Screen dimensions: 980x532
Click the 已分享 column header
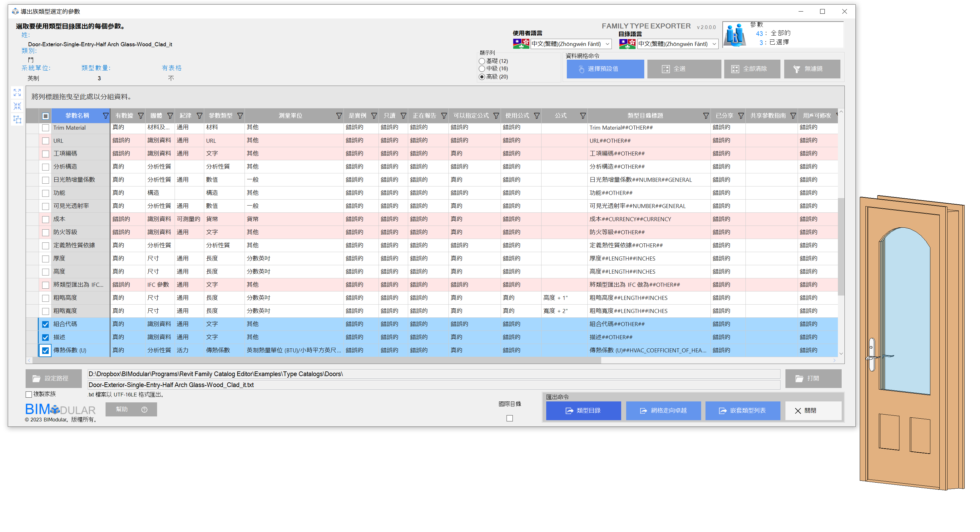[724, 116]
